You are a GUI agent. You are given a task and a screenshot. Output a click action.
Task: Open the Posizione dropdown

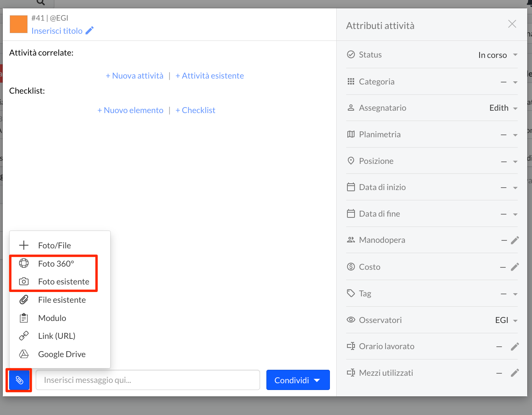509,161
